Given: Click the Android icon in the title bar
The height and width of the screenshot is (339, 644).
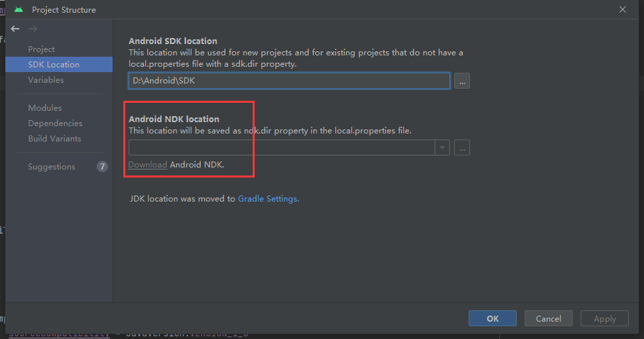Looking at the screenshot, I should (19, 9).
